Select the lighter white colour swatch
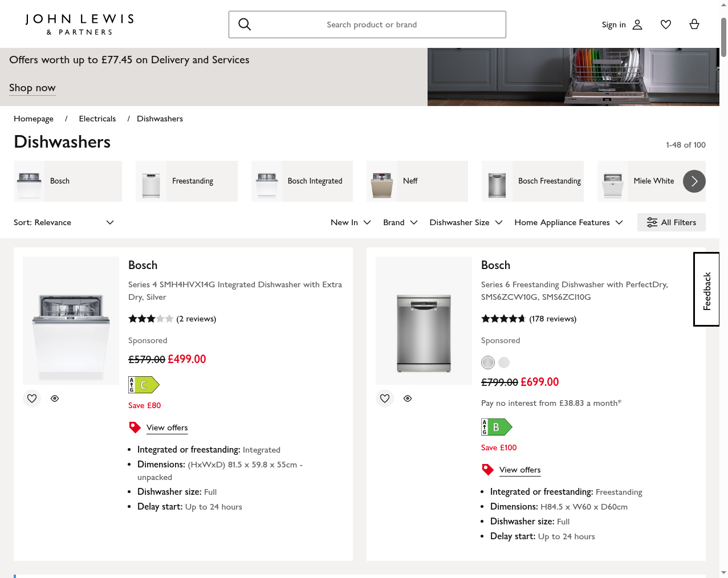The width and height of the screenshot is (728, 578). (504, 363)
